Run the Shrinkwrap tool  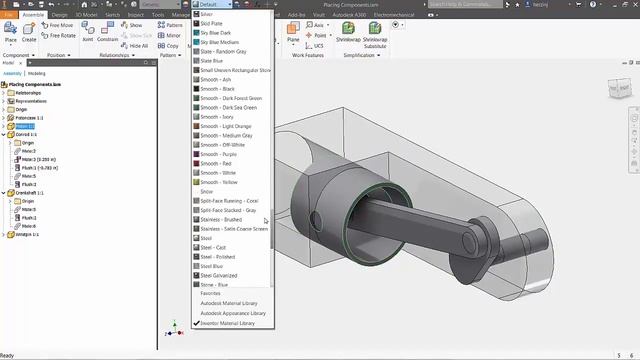click(348, 32)
